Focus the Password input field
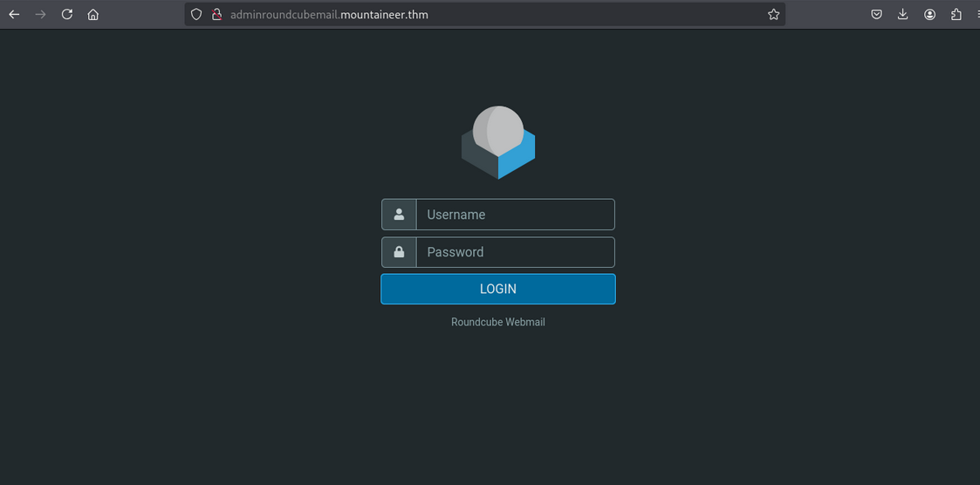Screen dimensions: 980x485 pyautogui.click(x=515, y=252)
